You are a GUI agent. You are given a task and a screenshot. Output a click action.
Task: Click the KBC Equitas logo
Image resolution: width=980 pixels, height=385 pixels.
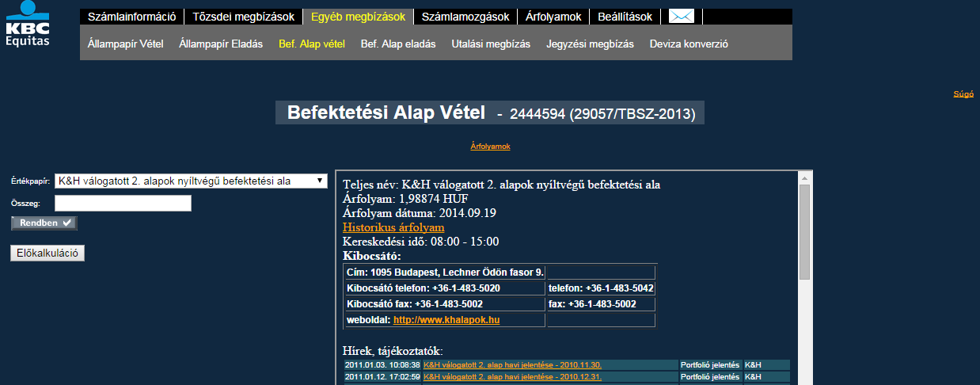pos(26,24)
